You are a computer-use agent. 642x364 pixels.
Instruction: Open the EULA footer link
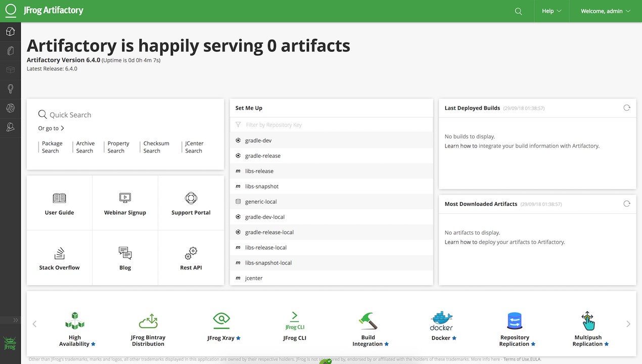click(535, 359)
